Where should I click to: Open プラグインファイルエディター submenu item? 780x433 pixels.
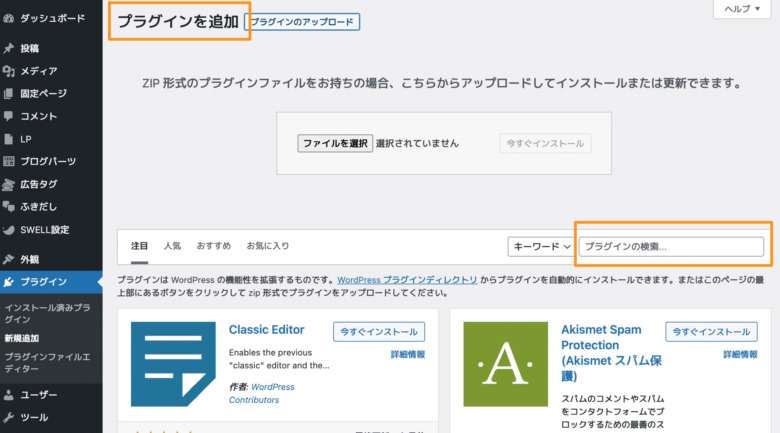click(x=48, y=363)
